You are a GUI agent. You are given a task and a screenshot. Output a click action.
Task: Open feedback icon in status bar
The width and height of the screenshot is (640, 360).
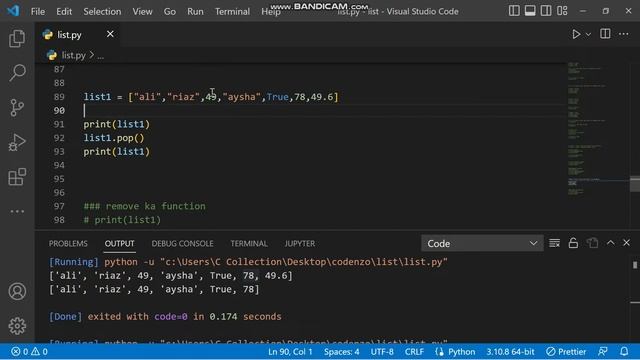click(602, 351)
